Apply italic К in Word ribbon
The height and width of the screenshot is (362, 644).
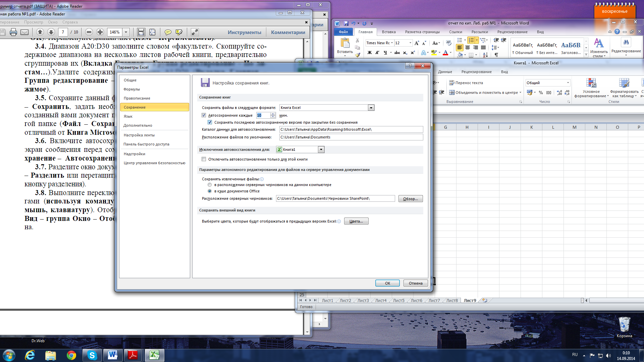click(x=377, y=53)
